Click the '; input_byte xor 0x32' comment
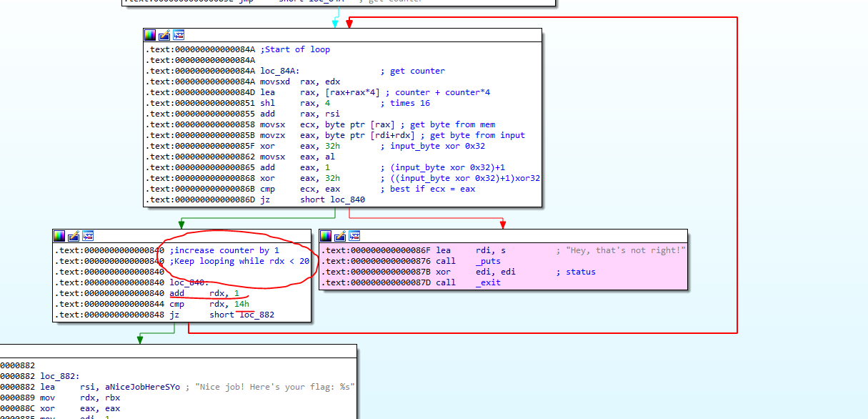 pyautogui.click(x=433, y=146)
